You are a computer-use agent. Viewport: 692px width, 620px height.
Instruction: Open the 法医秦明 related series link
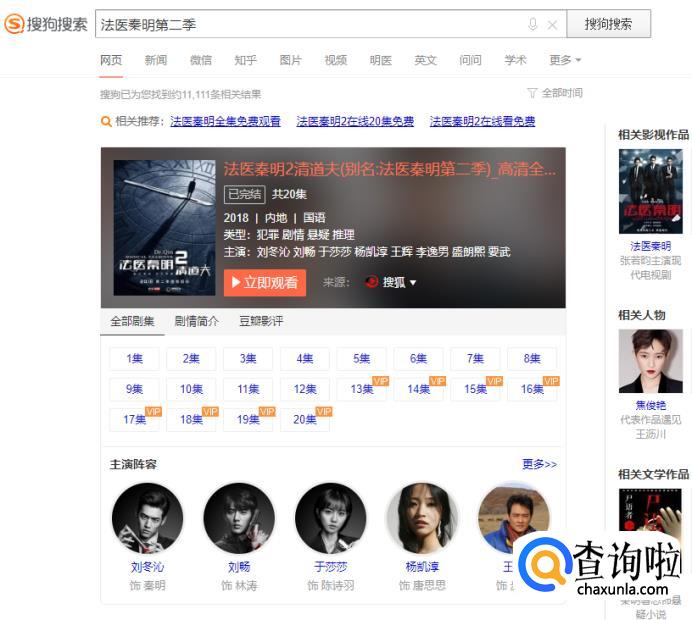(x=651, y=246)
